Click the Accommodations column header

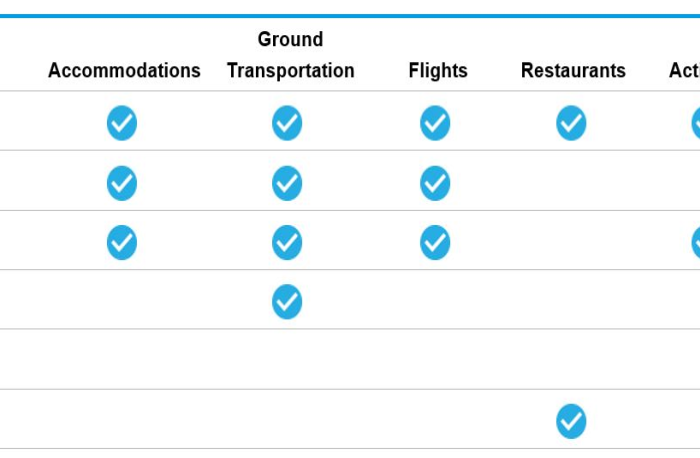(124, 71)
